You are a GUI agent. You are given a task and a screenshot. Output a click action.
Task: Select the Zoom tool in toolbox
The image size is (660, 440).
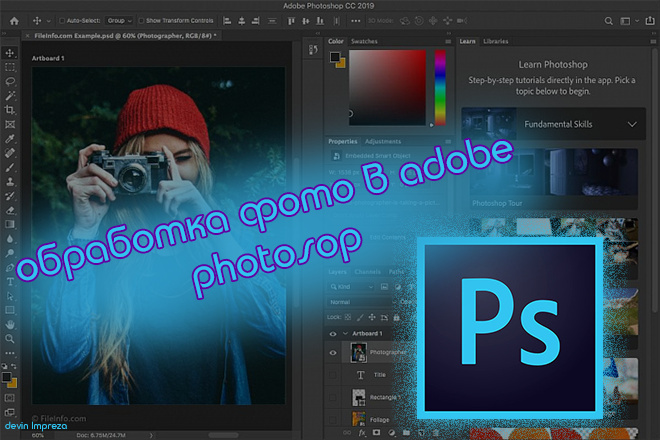[x=10, y=339]
